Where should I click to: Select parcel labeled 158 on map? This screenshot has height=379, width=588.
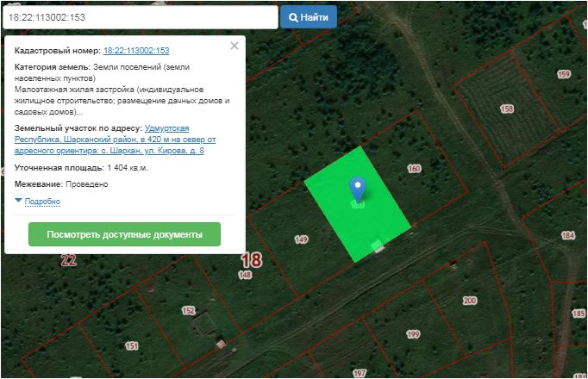[507, 109]
